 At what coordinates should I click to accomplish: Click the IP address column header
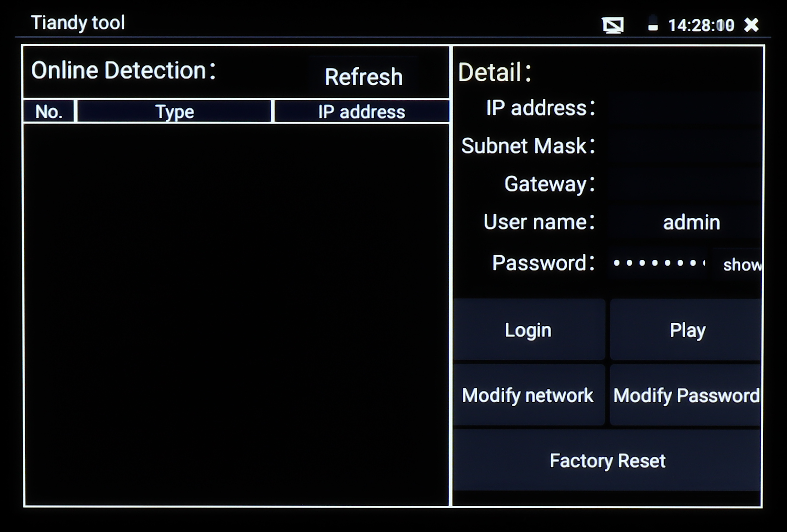point(361,111)
